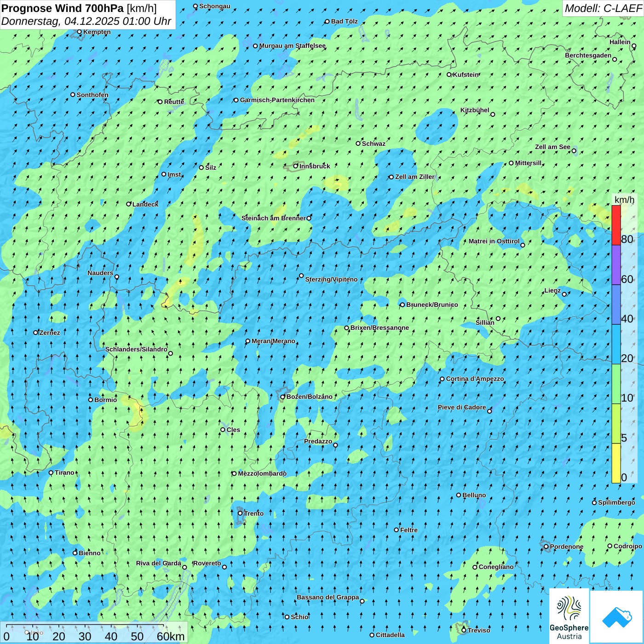The height and width of the screenshot is (644, 644).
Task: Click the Bassano del Grappa label
Action: 328,598
